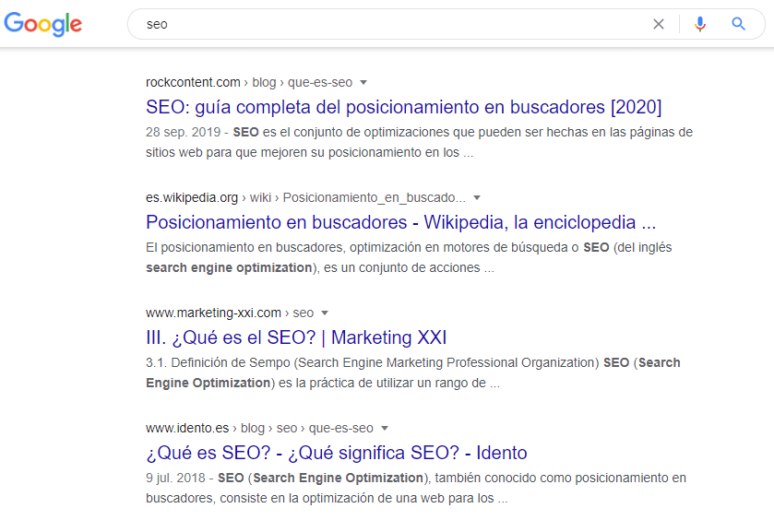Open the dropdown arrow next to the www.idento.es URL
774x532 pixels.
tap(385, 428)
